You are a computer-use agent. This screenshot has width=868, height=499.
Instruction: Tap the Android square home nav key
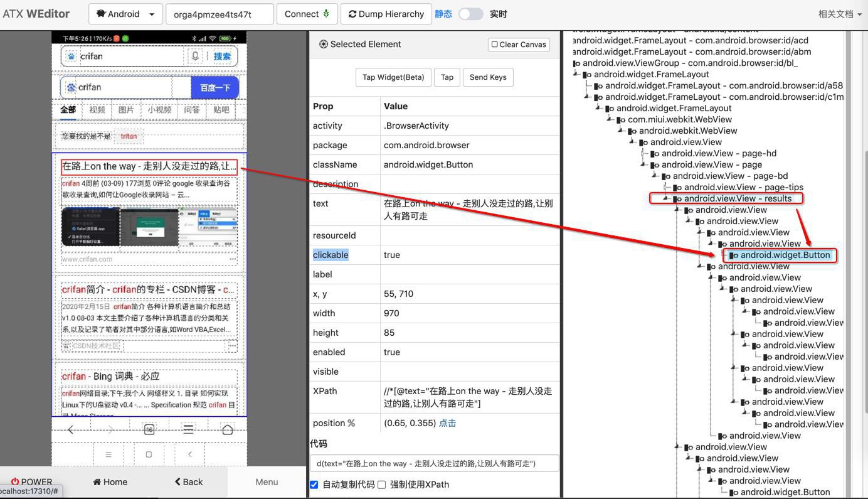coord(149,454)
